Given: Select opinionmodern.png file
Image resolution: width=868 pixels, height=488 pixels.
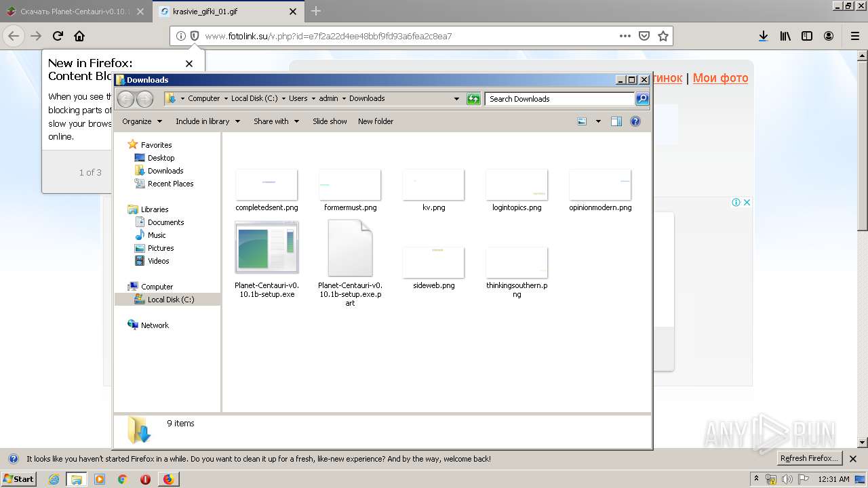Looking at the screenshot, I should click(x=600, y=190).
